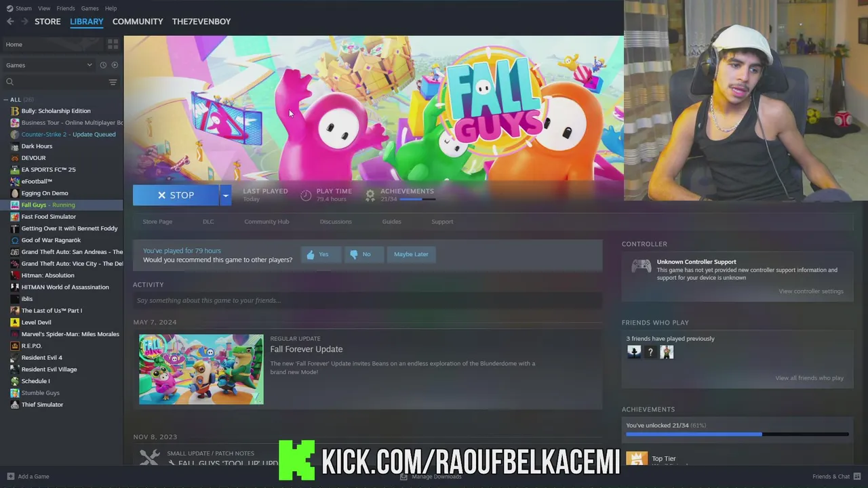Open the Top Tier achievement icon
Image resolution: width=868 pixels, height=488 pixels.
point(636,459)
